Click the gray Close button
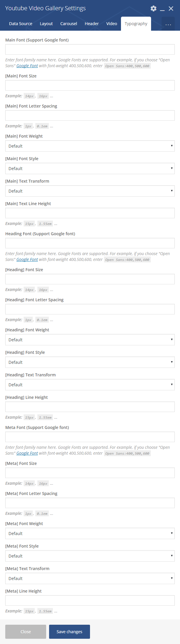This screenshot has width=180, height=644. point(26,632)
